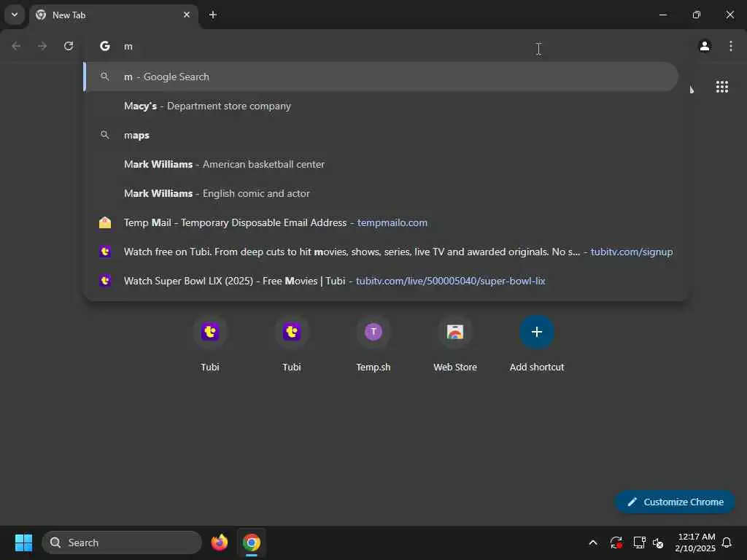This screenshot has height=560, width=747.
Task: Choose 'm - Google Search' suggestion
Action: click(x=381, y=77)
